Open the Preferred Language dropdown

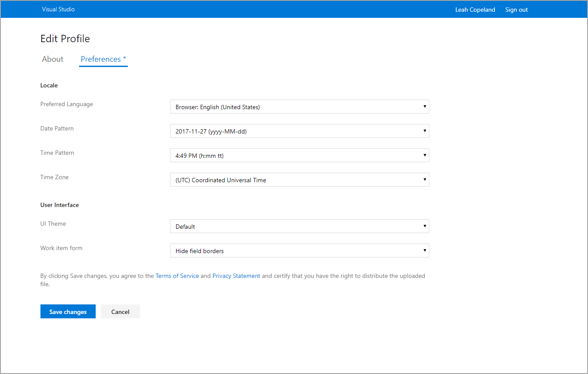coord(299,107)
